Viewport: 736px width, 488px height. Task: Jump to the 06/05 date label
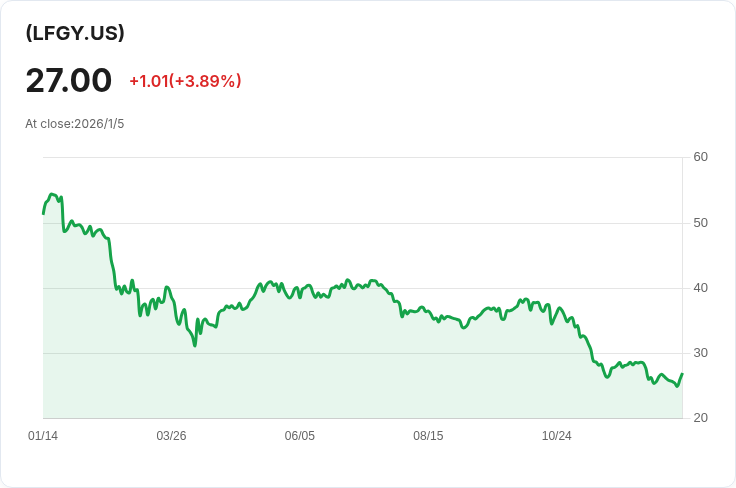(x=300, y=436)
